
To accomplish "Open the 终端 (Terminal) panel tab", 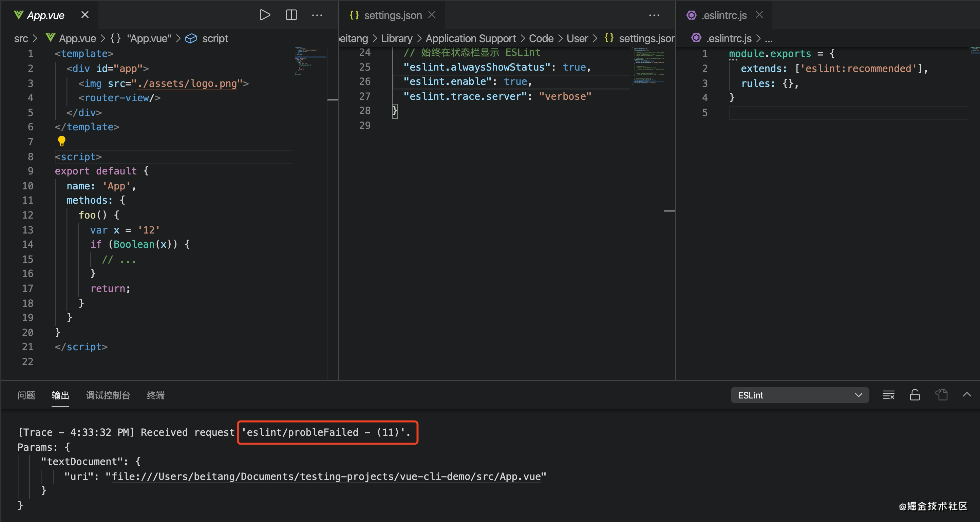I will click(156, 395).
